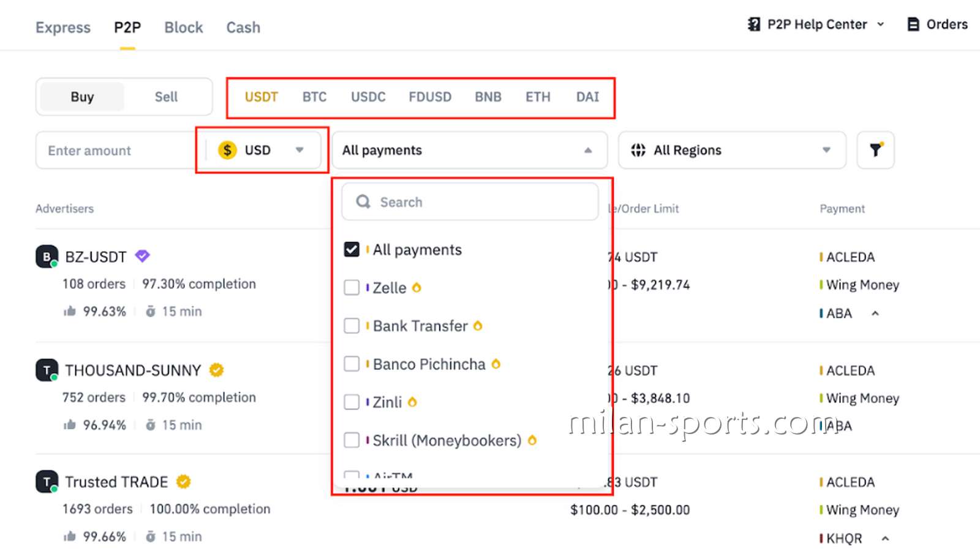
Task: Click the Orders document icon
Action: tap(913, 24)
